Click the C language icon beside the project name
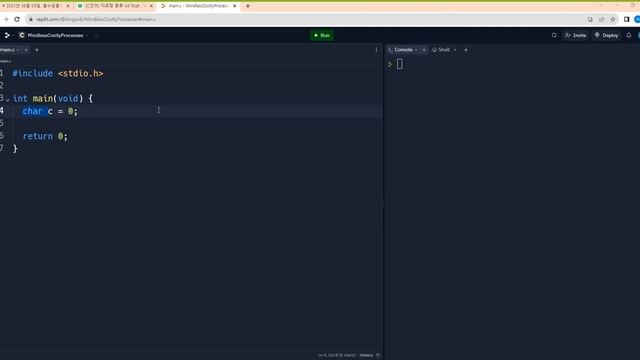This screenshot has height=360, width=640. point(22,36)
